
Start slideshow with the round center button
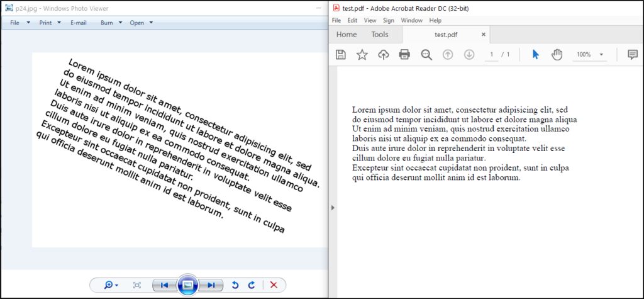click(x=187, y=285)
